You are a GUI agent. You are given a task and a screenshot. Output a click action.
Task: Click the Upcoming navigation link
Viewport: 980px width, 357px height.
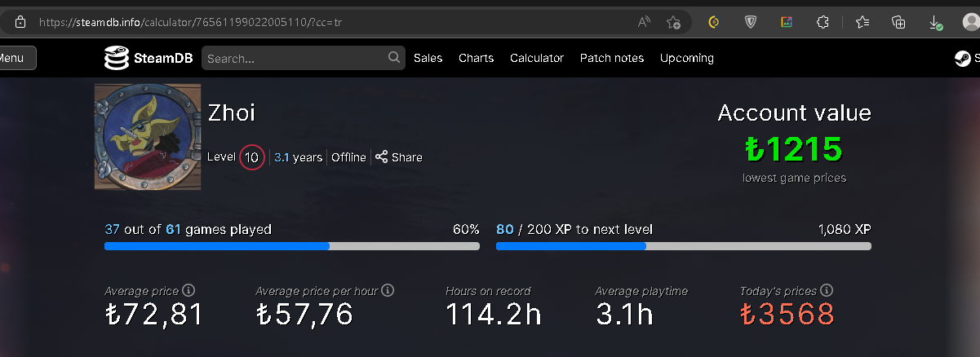tap(686, 58)
